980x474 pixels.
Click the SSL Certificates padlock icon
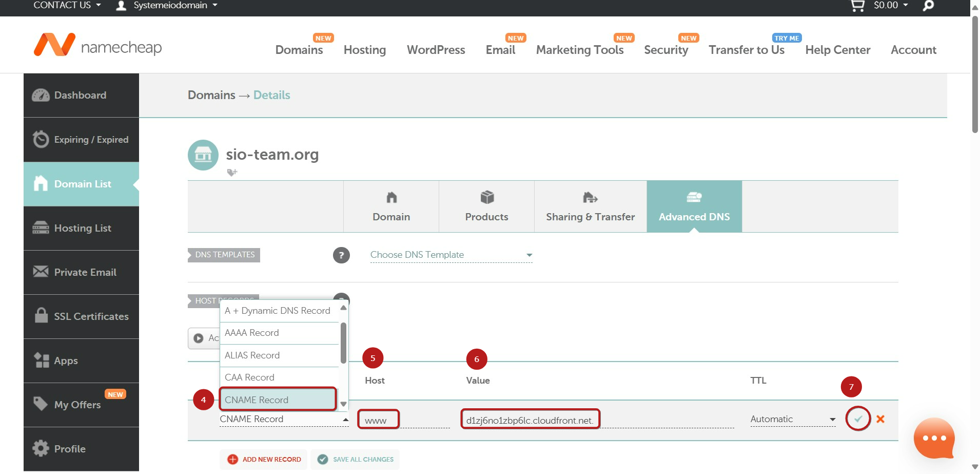[41, 315]
